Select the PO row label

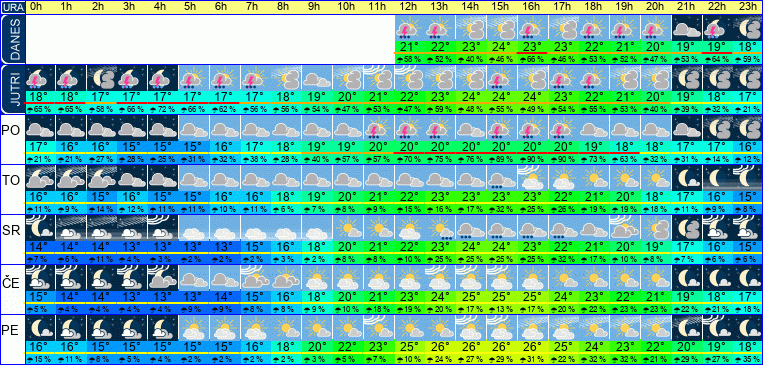(x=12, y=130)
